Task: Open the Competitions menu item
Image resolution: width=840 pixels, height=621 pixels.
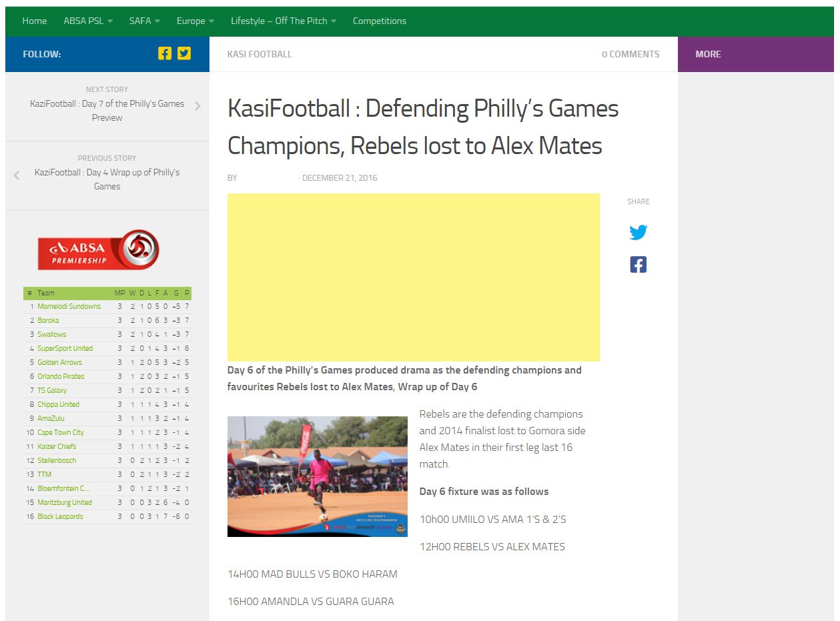Action: [379, 21]
